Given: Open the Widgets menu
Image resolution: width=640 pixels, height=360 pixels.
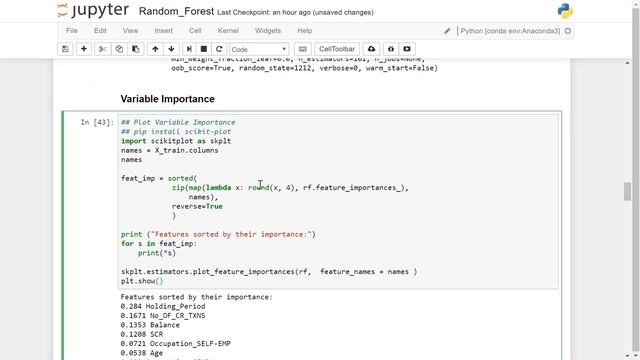Looking at the screenshot, I should tap(268, 31).
